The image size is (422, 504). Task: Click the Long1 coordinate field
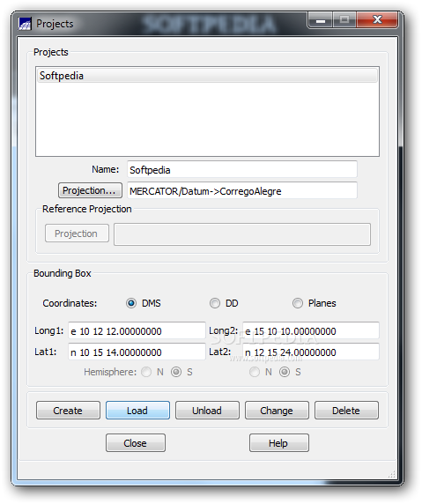tap(137, 330)
